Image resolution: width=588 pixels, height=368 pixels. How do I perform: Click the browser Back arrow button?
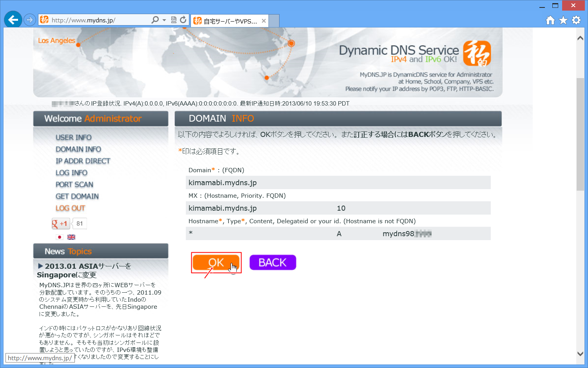(x=13, y=20)
